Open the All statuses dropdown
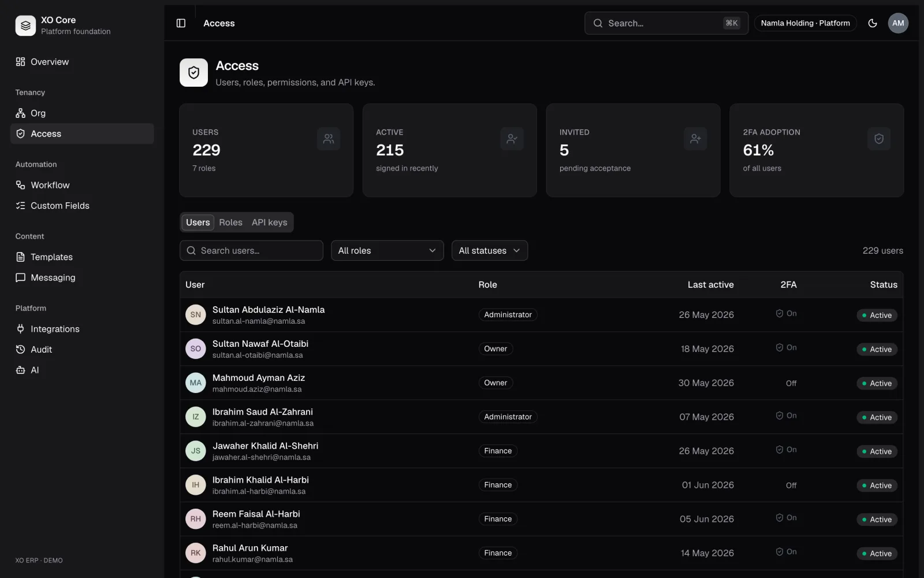This screenshot has width=924, height=578. pyautogui.click(x=489, y=250)
